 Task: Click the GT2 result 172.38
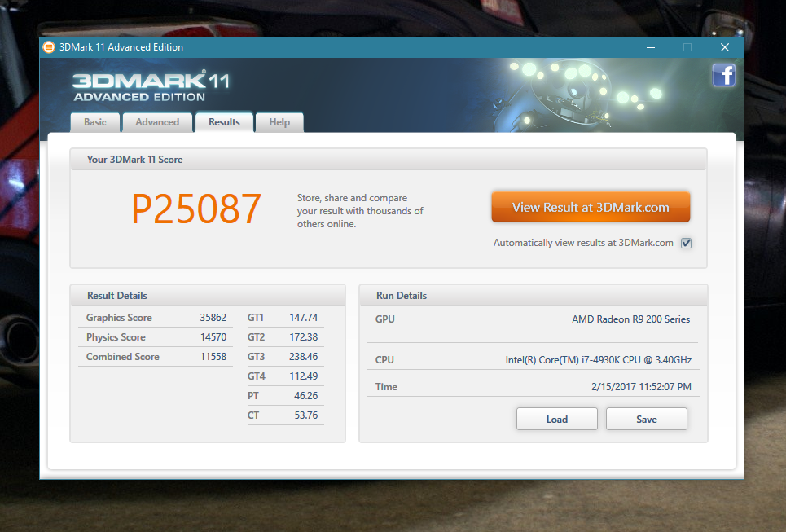[303, 337]
